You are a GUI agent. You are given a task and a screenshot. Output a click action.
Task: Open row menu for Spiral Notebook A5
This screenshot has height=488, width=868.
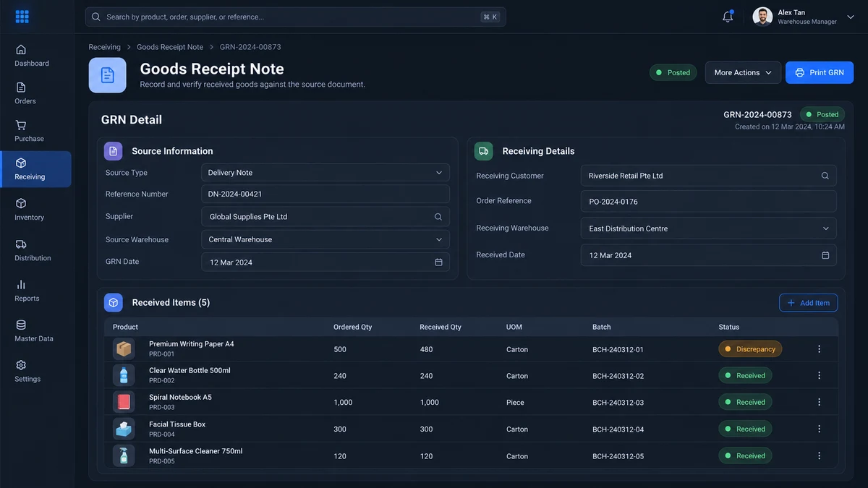[819, 402]
